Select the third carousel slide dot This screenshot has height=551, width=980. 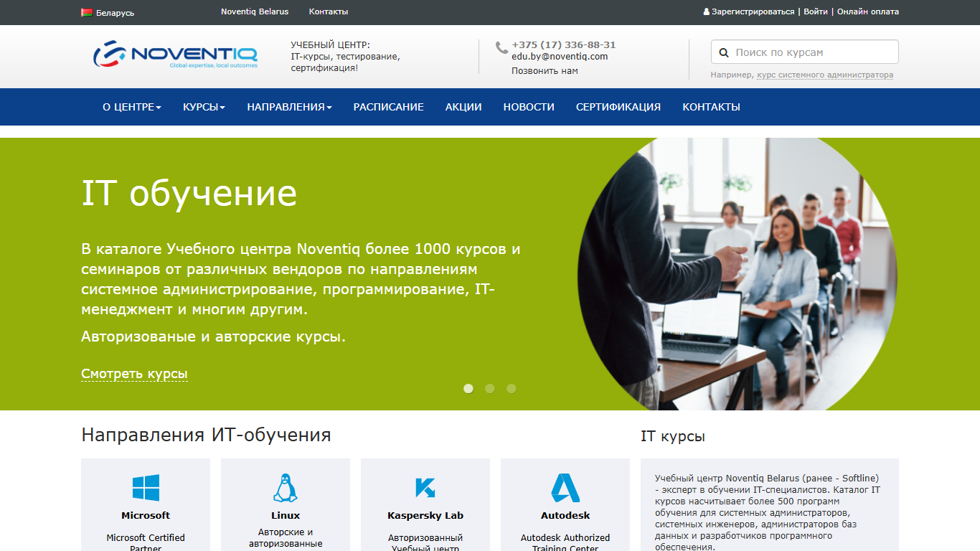pyautogui.click(x=512, y=389)
